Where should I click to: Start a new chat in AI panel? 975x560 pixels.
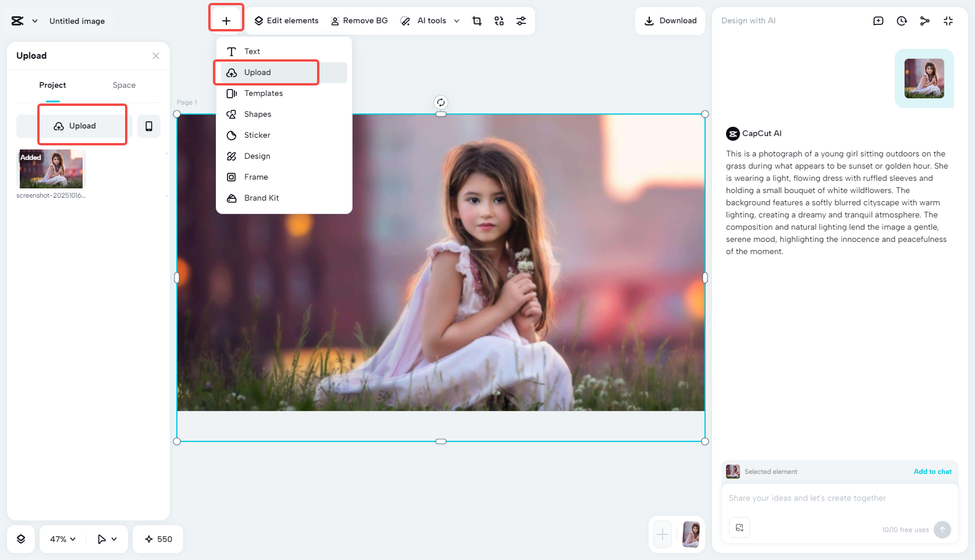coord(878,20)
